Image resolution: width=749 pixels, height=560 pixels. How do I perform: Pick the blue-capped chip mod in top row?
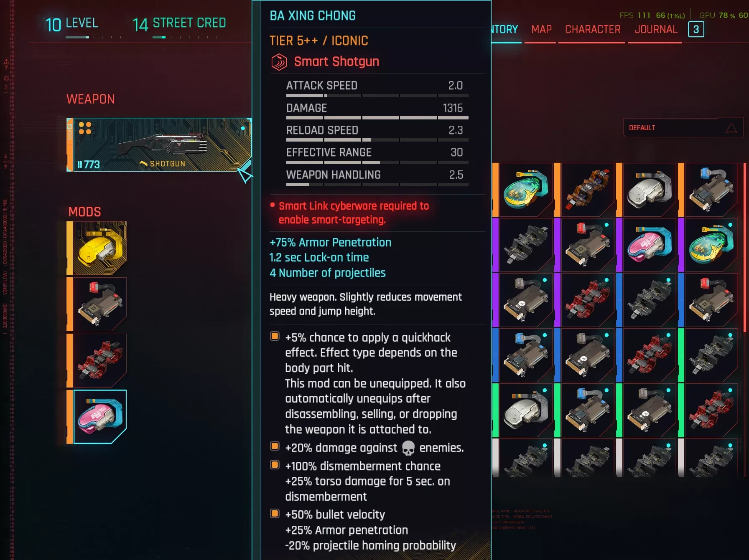point(711,190)
